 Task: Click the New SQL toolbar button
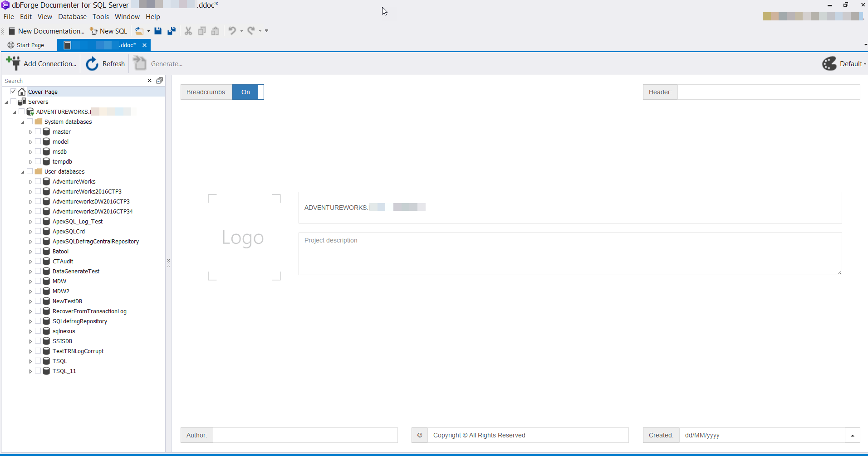pos(108,31)
